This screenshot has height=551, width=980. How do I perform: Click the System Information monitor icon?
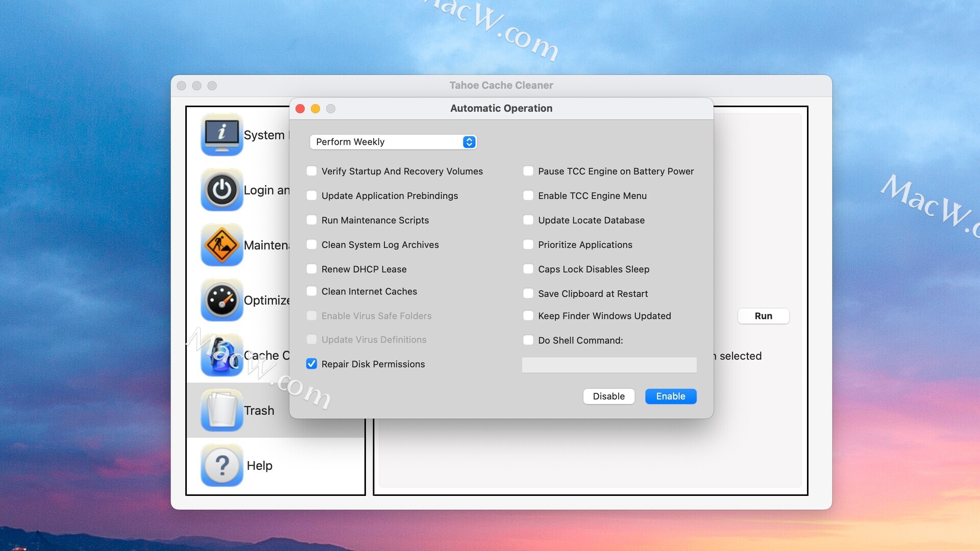pos(222,135)
